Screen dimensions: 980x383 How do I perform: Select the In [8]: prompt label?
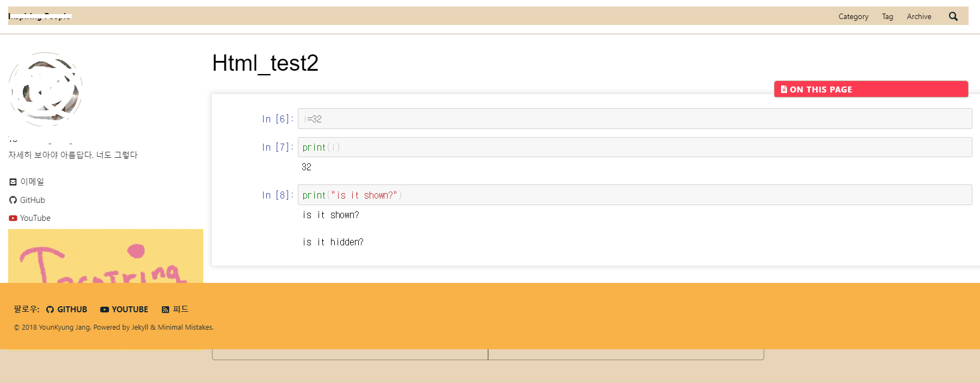pos(277,195)
